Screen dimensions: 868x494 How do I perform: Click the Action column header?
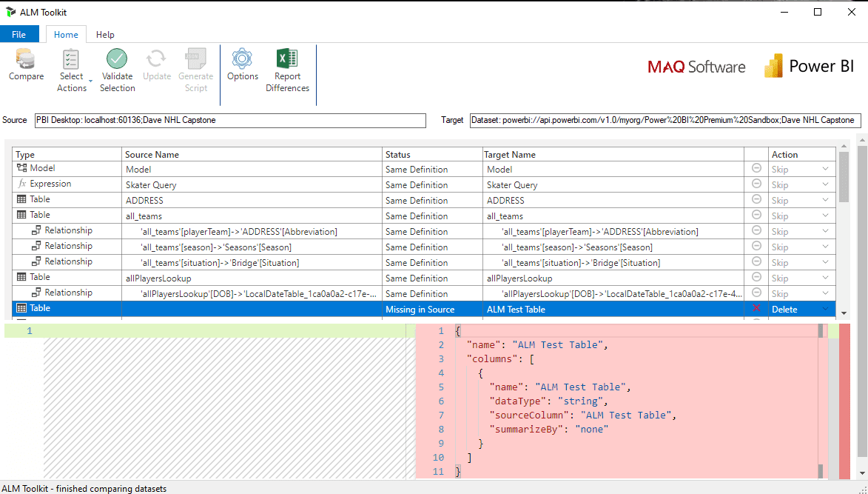801,155
